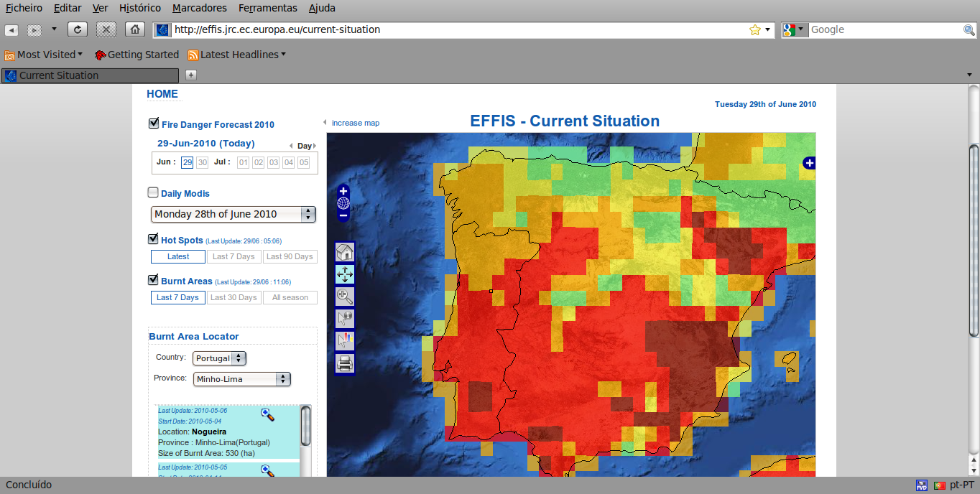Expand the Latest Headlines feed

237,55
